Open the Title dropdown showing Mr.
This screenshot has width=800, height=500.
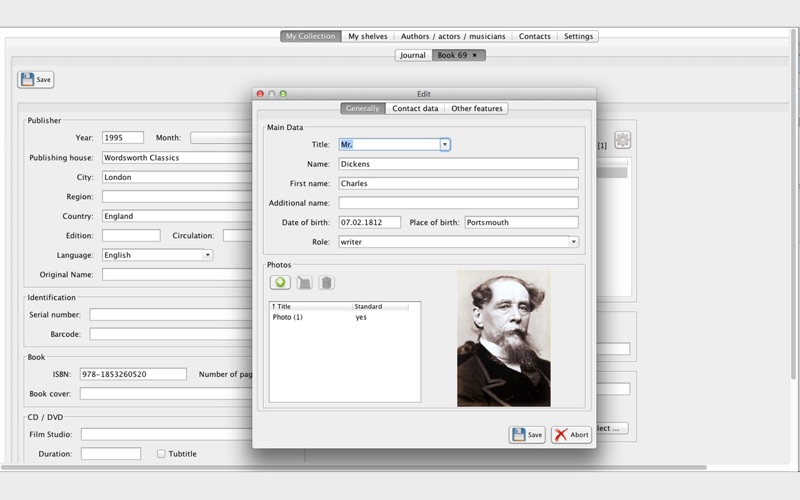[445, 144]
